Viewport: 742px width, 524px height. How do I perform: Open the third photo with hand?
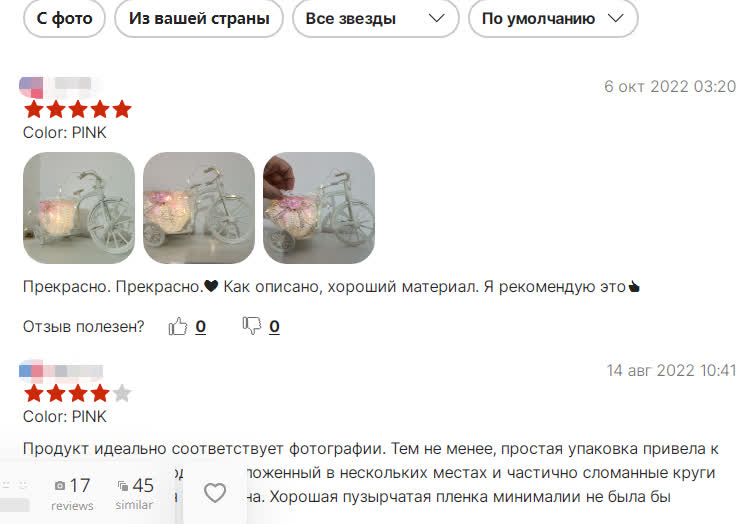(x=319, y=208)
